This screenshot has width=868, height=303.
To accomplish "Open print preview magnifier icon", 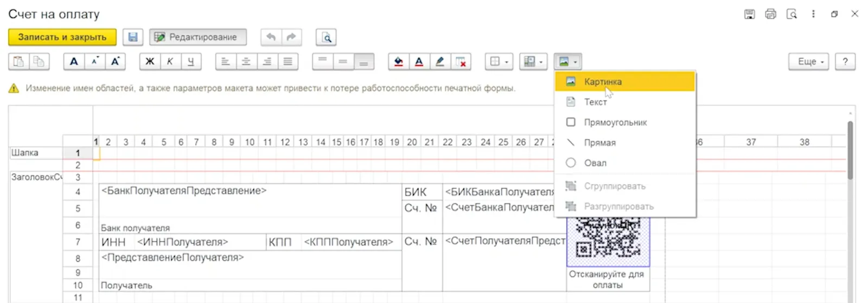I will click(326, 37).
